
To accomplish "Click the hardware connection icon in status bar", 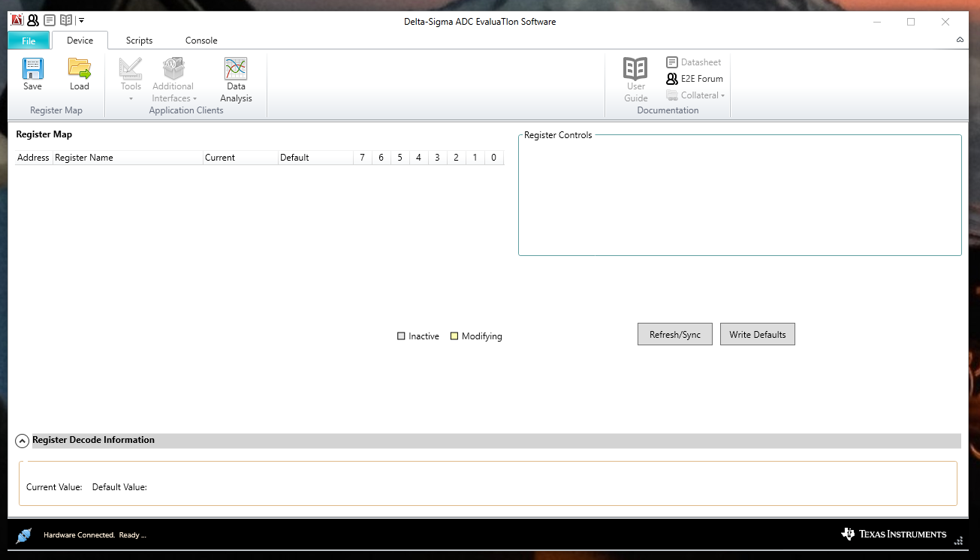I will [x=24, y=535].
